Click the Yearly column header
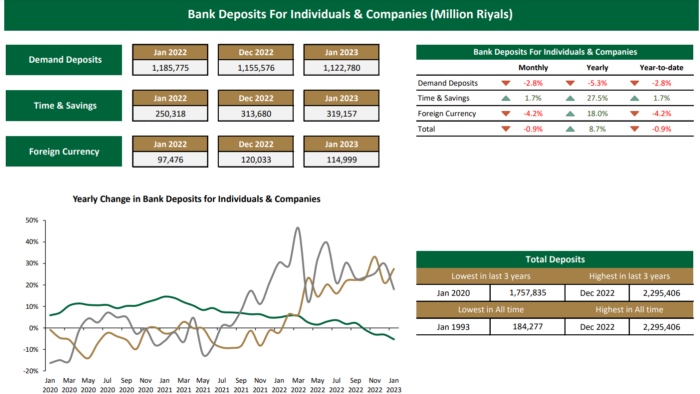700x394 pixels. point(597,68)
